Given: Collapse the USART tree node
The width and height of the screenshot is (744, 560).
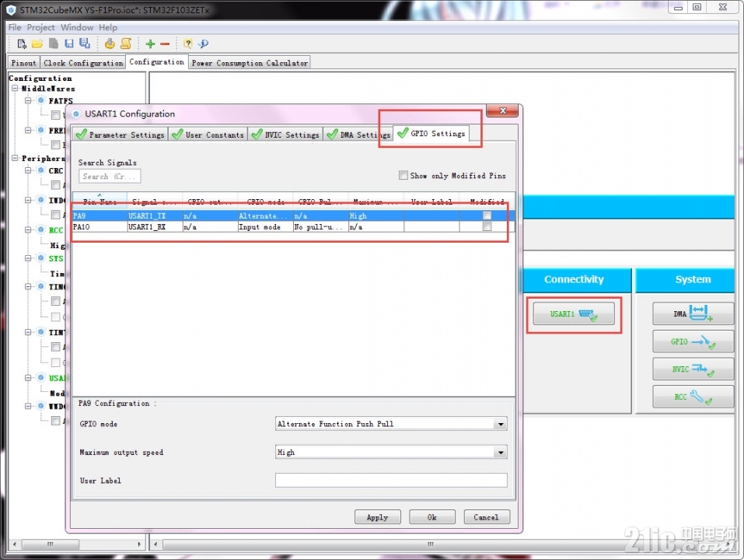Looking at the screenshot, I should point(29,378).
